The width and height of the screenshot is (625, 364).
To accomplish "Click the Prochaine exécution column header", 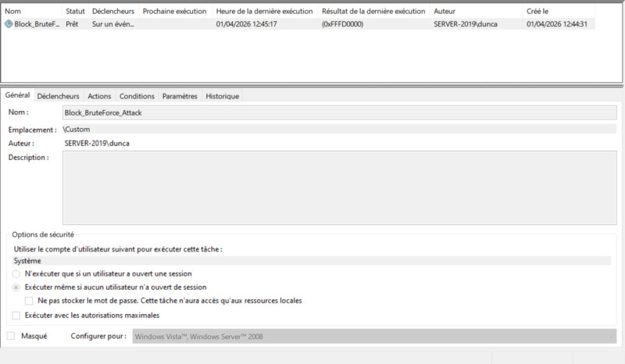I will pyautogui.click(x=174, y=12).
